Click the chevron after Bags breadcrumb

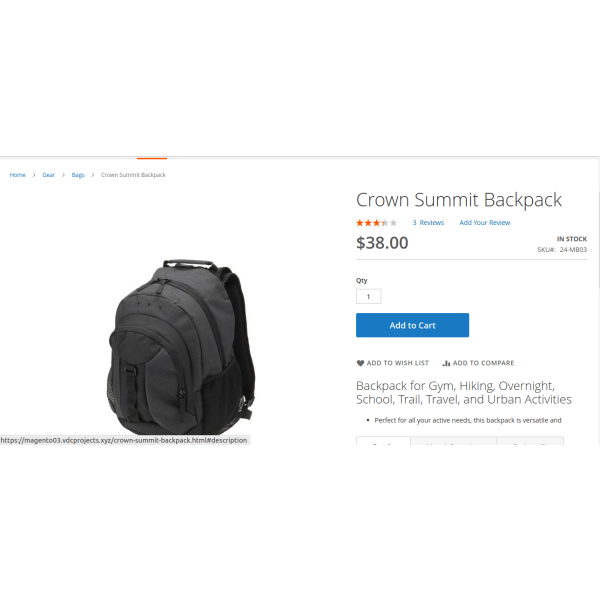tap(93, 175)
